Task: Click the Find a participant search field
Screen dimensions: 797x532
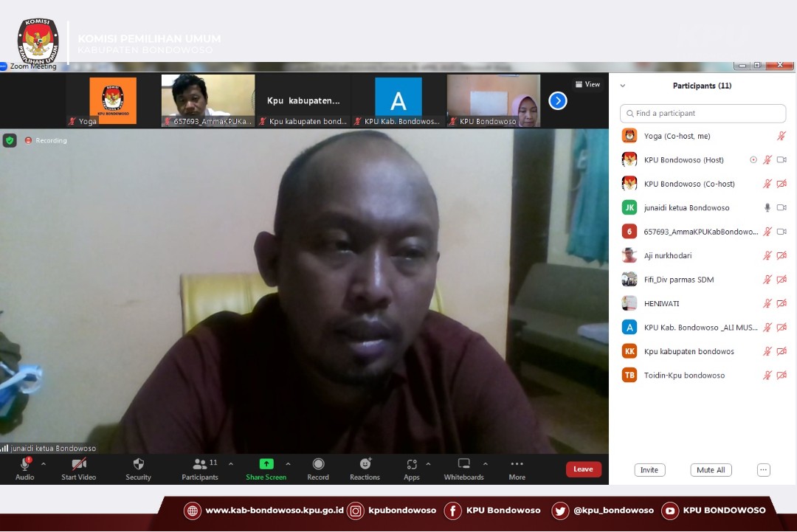Action: [x=703, y=114]
